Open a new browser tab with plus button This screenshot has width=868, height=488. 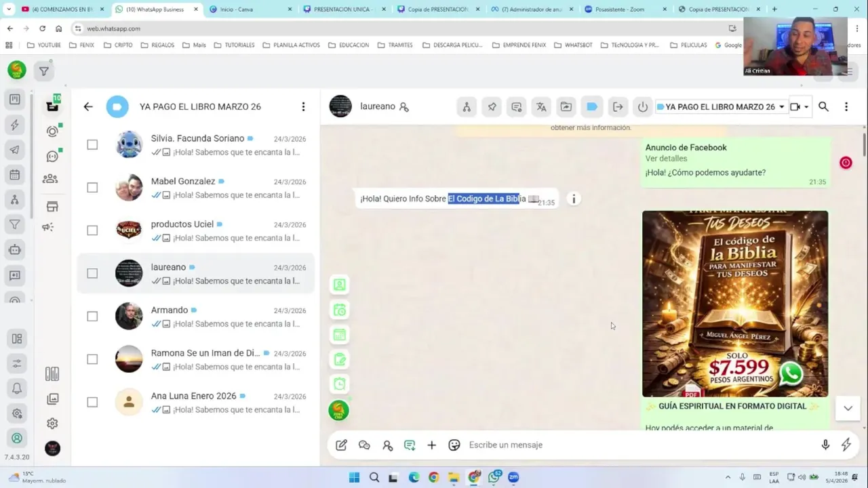click(774, 9)
